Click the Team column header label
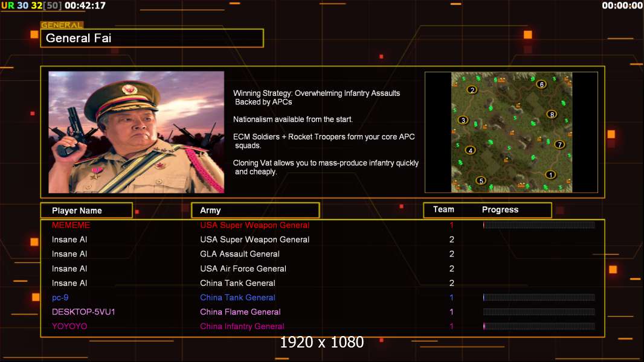This screenshot has height=362, width=644. click(x=443, y=209)
